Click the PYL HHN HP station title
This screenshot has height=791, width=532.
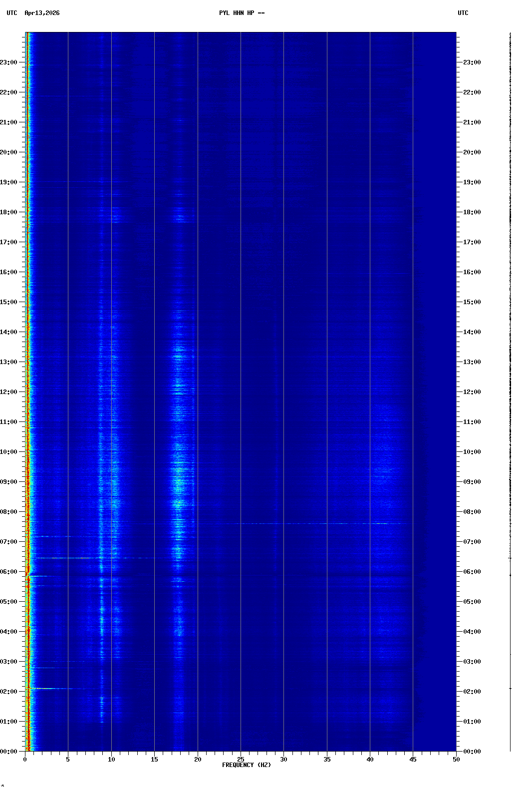(x=242, y=13)
